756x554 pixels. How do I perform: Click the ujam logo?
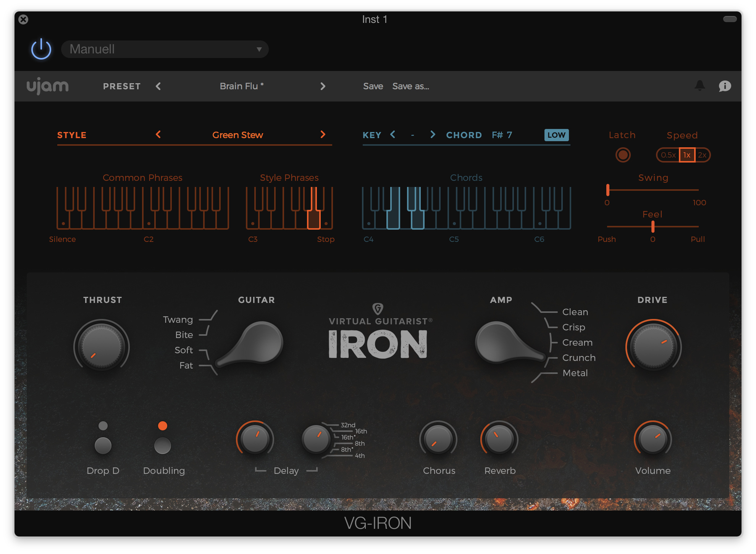[48, 86]
